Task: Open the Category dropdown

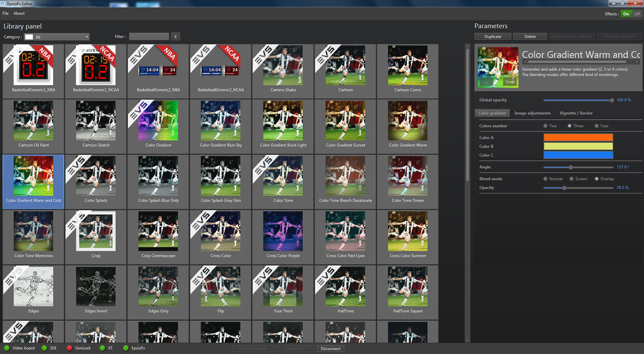Action: click(57, 37)
